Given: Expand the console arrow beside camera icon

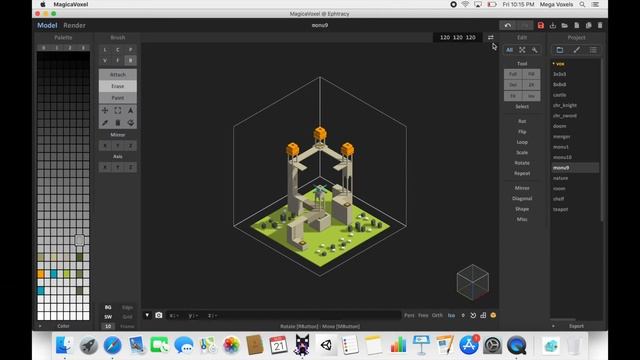Looking at the screenshot, I should pyautogui.click(x=147, y=315).
